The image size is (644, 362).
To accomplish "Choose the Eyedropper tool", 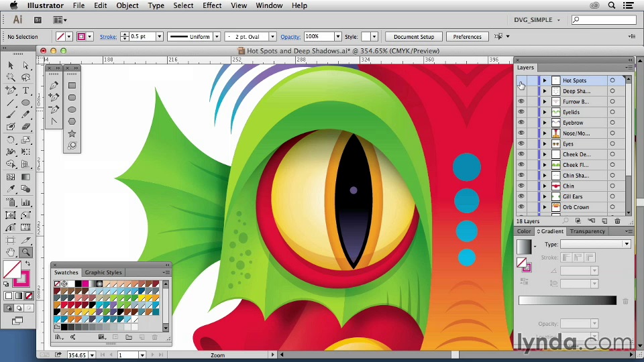I will tap(11, 189).
